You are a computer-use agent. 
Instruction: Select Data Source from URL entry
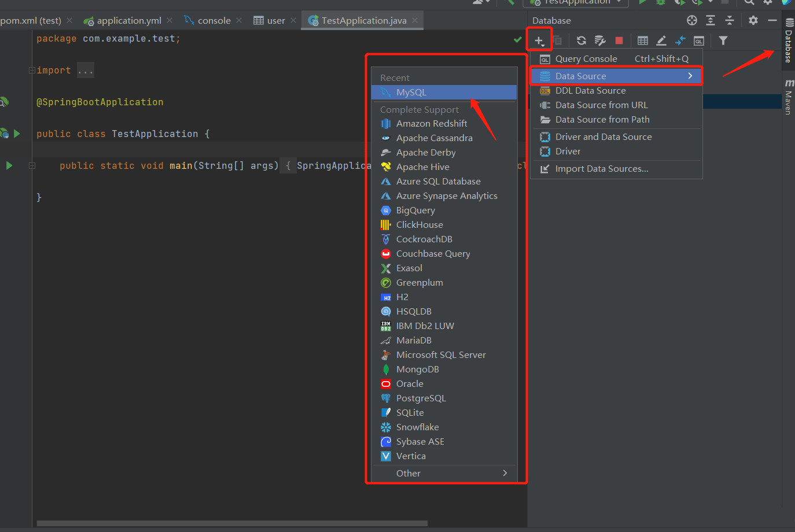pyautogui.click(x=601, y=105)
